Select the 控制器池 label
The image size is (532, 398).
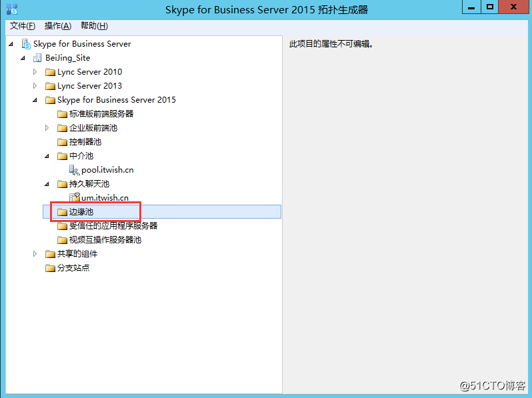point(85,142)
